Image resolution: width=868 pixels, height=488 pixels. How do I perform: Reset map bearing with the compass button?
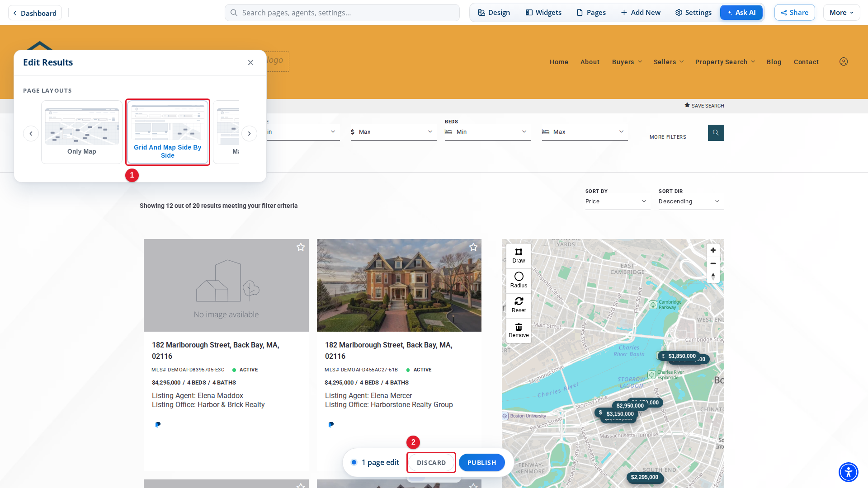[713, 277]
